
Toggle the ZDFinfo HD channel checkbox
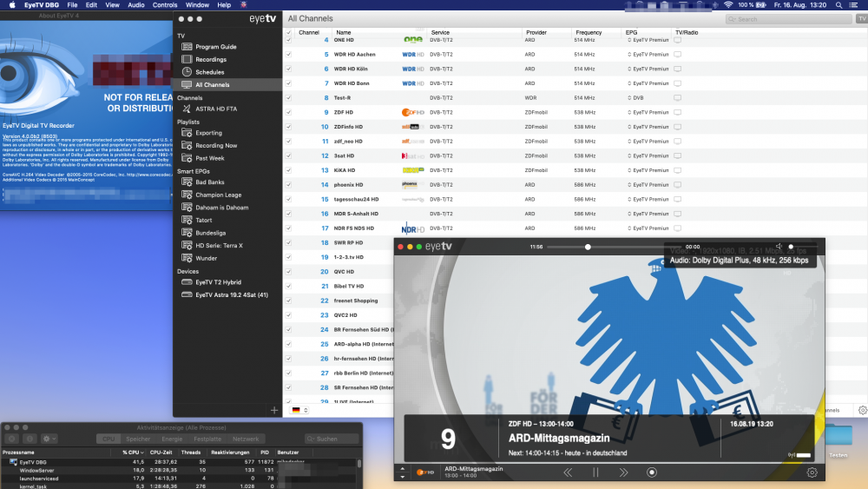(x=288, y=127)
